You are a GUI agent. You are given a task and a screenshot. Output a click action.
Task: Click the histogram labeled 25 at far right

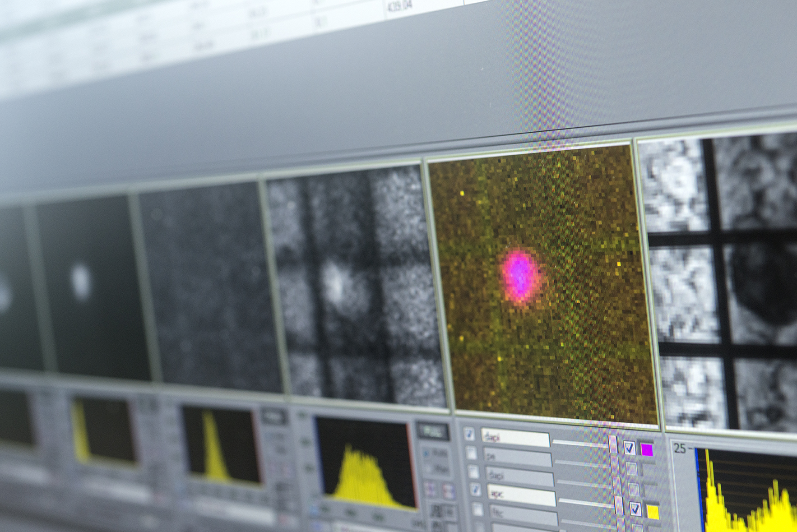[747, 490]
